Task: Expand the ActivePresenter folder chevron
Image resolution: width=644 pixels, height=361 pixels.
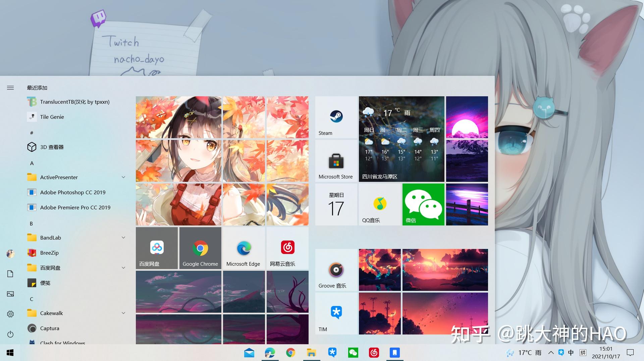Action: point(123,177)
